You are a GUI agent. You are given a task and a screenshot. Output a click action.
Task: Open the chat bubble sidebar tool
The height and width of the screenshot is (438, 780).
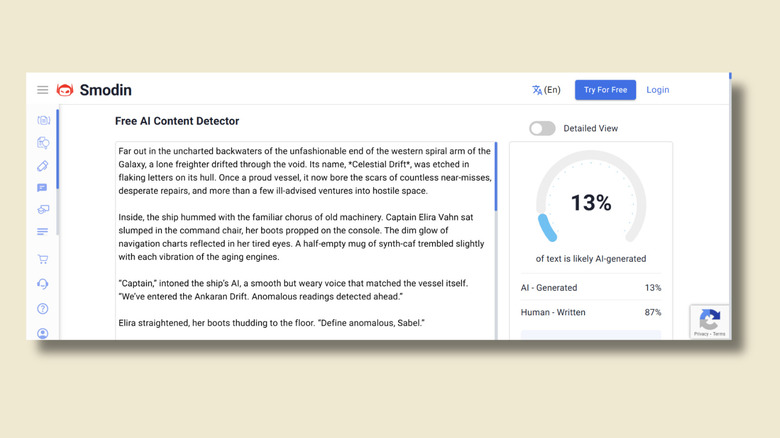tap(42, 187)
